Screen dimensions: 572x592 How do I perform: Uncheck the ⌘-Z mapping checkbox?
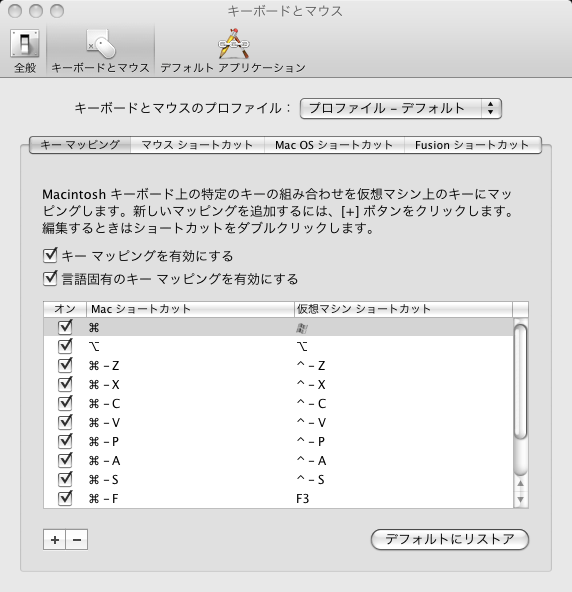click(x=65, y=365)
